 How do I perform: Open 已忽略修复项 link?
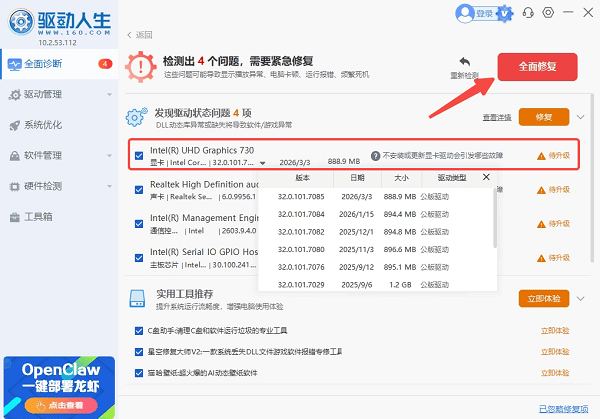tap(563, 409)
